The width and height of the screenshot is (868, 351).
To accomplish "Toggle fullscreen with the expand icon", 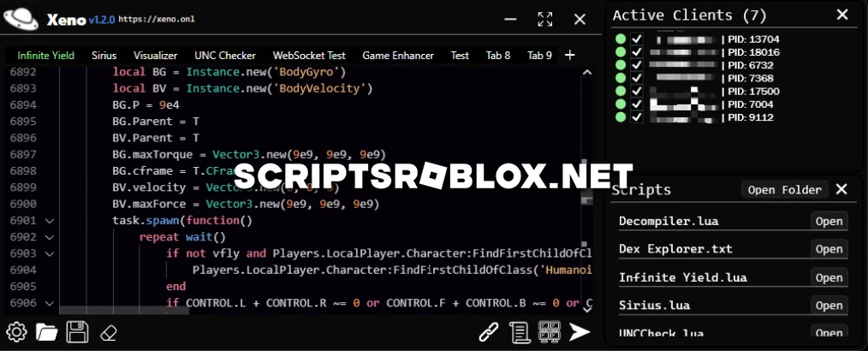I will click(x=545, y=20).
